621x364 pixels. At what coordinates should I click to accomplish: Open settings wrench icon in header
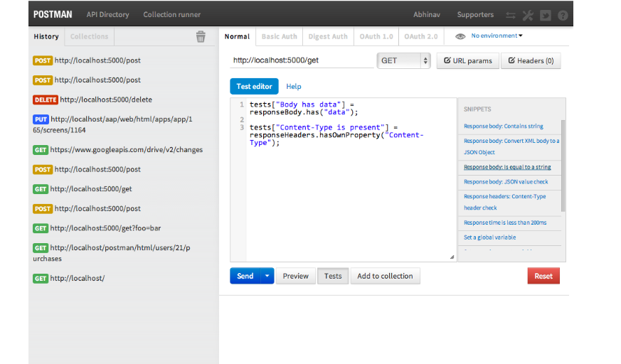pyautogui.click(x=528, y=16)
